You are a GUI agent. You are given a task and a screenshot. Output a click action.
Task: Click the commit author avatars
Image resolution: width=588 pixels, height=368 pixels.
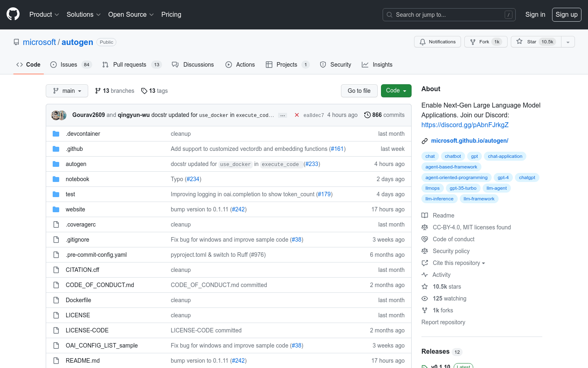pyautogui.click(x=59, y=115)
